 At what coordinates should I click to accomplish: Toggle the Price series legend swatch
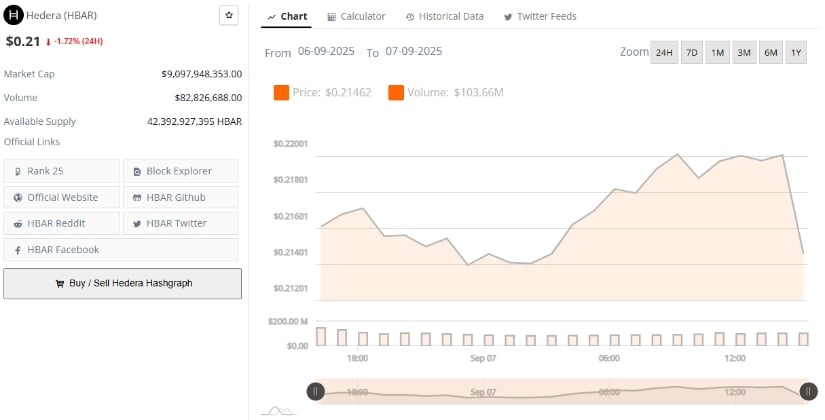tap(281, 93)
